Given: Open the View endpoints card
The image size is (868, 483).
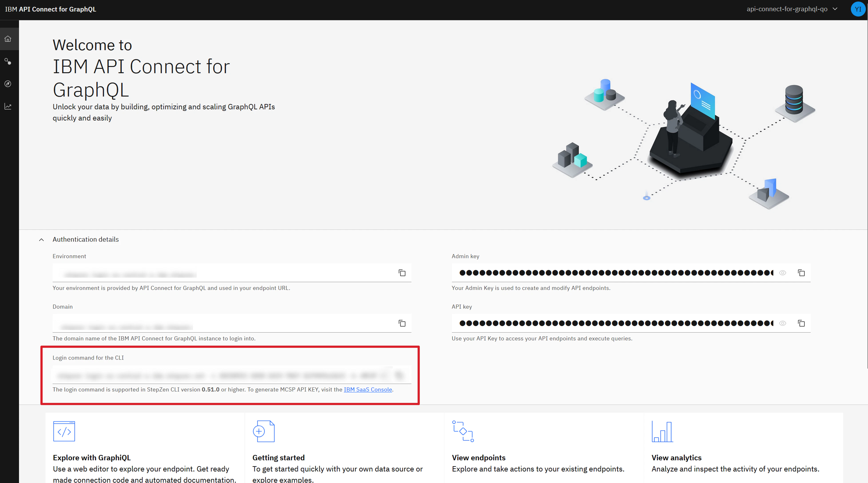Looking at the screenshot, I should (x=544, y=448).
